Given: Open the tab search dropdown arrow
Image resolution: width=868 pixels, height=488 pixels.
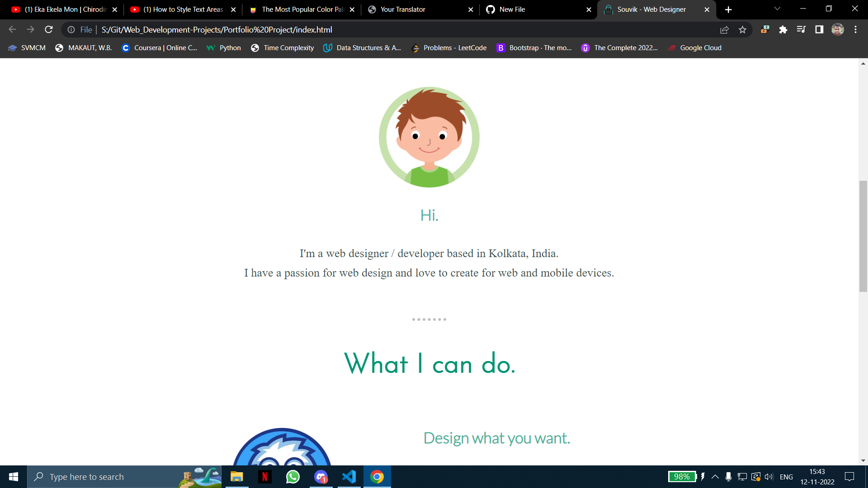Looking at the screenshot, I should (777, 9).
